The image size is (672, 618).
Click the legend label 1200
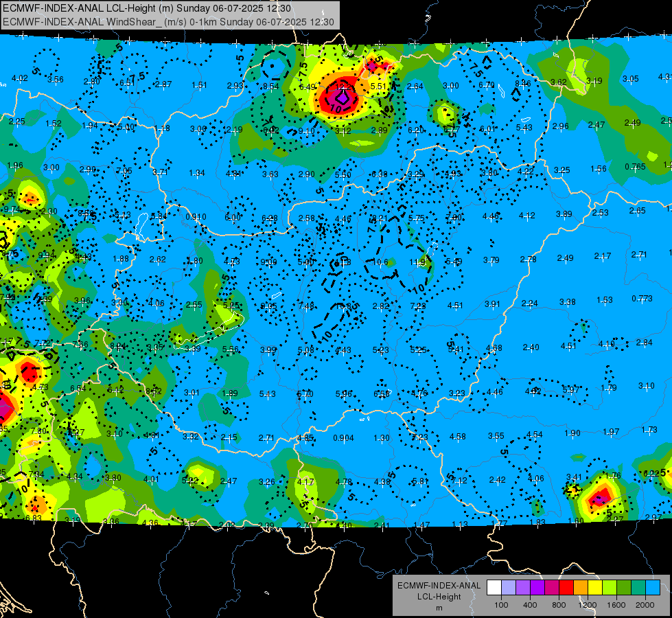[x=587, y=605]
